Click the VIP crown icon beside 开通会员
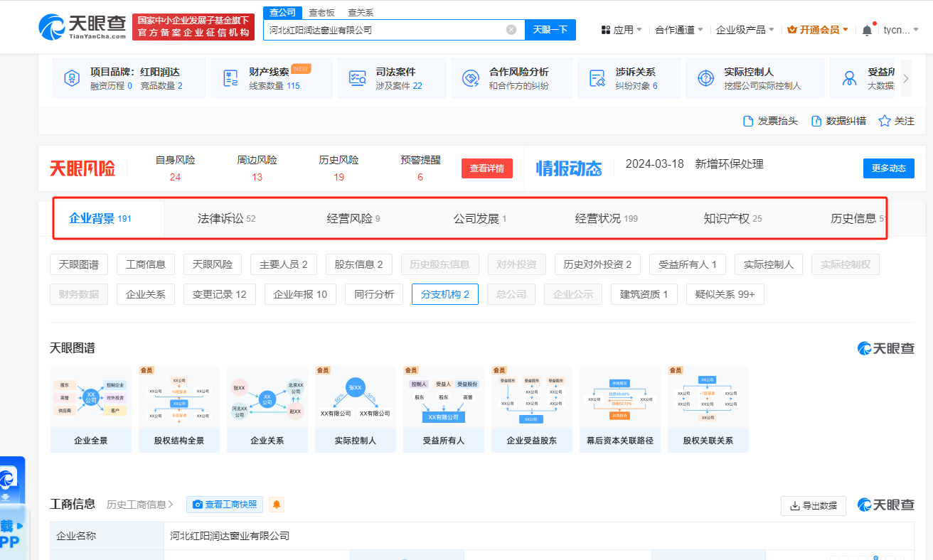The image size is (933, 560). [792, 30]
